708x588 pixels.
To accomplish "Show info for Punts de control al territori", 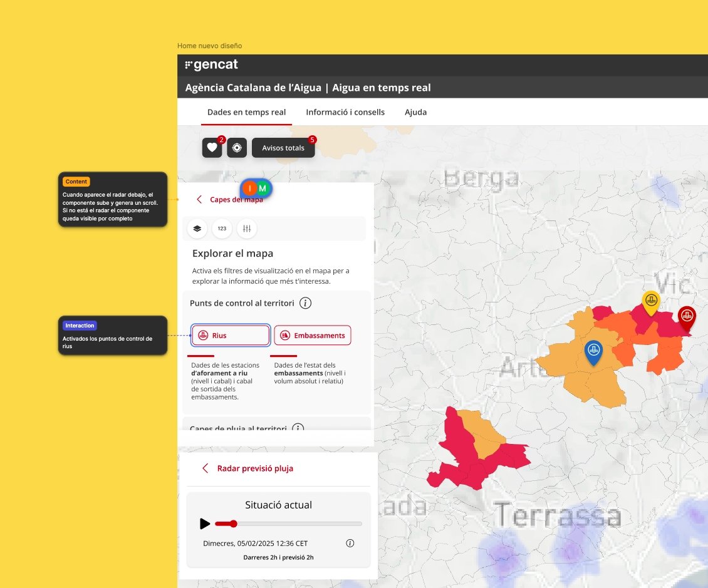I will pos(305,303).
